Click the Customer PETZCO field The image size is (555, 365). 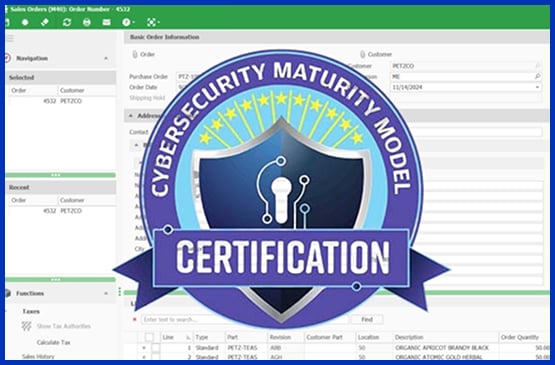[466, 66]
